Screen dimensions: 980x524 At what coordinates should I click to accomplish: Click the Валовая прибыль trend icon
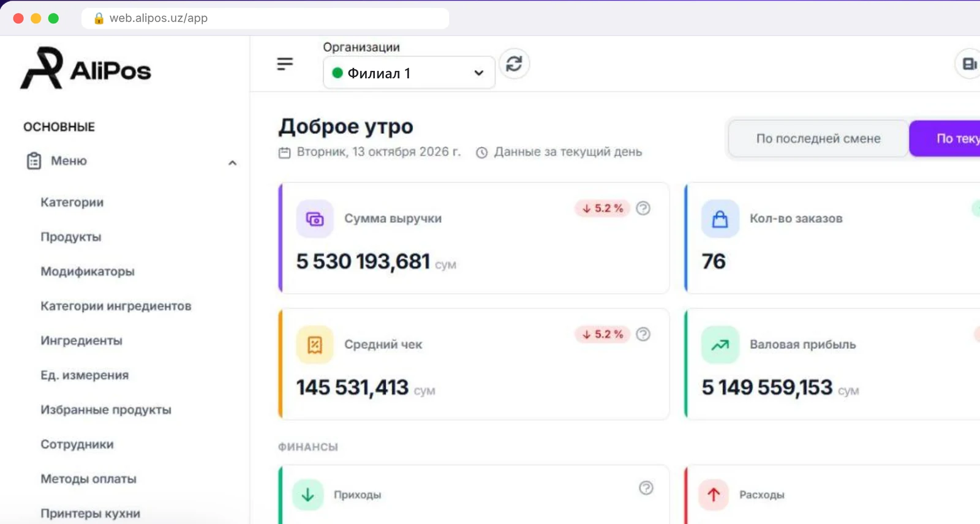click(720, 345)
